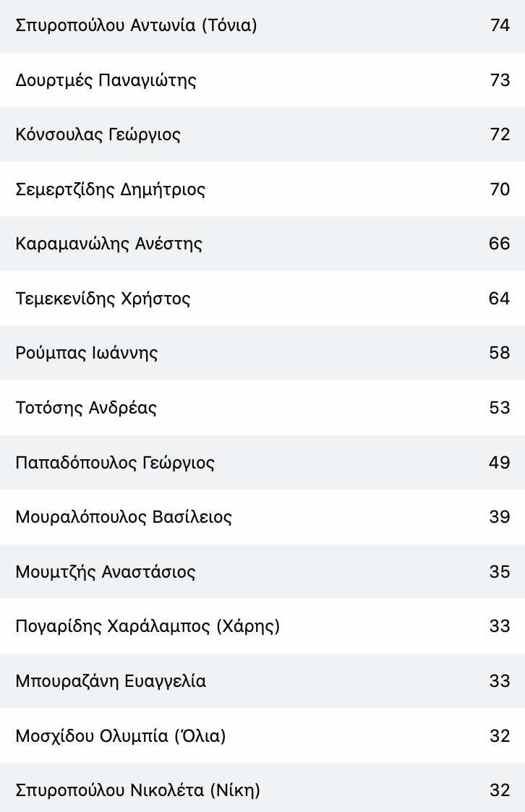Select the Μπουραζάνη Ευαγγελία entry
Image resolution: width=525 pixels, height=812 pixels.
[262, 681]
